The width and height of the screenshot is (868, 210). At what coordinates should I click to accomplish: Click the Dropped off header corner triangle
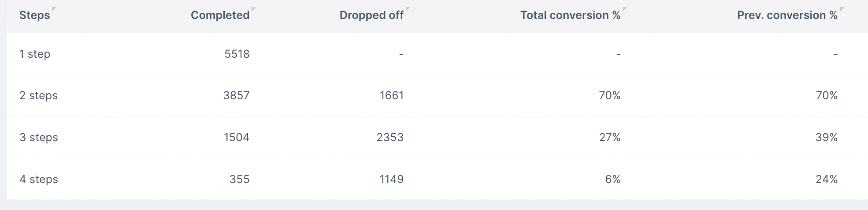tap(408, 9)
